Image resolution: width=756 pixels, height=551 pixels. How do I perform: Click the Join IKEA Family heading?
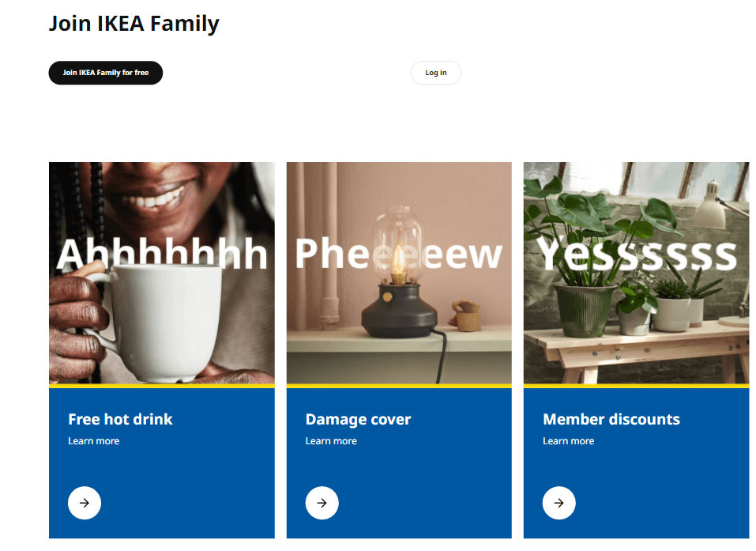pyautogui.click(x=134, y=23)
